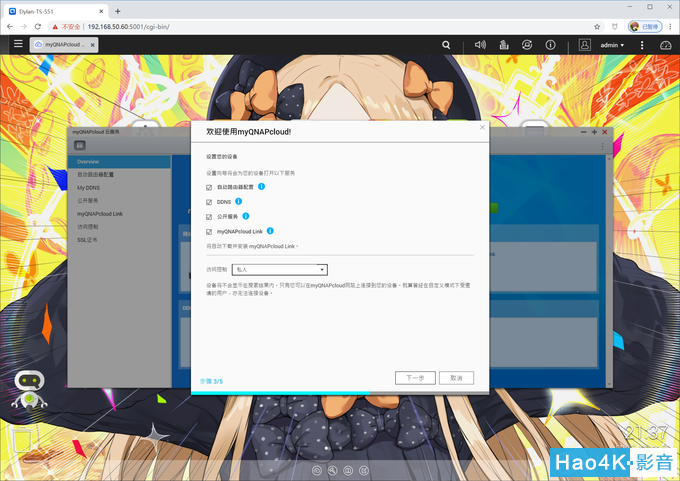Close the welcome wizard dialog
The height and width of the screenshot is (481, 680).
482,127
